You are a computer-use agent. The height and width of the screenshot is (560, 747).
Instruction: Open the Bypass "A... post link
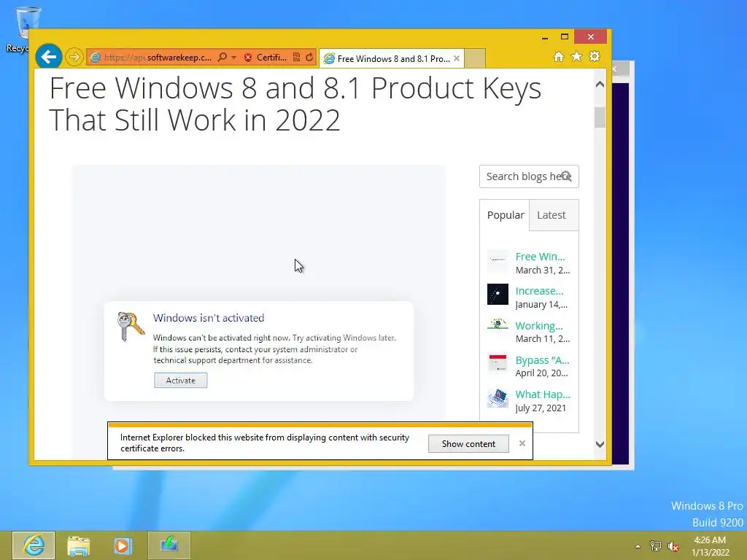(x=542, y=360)
